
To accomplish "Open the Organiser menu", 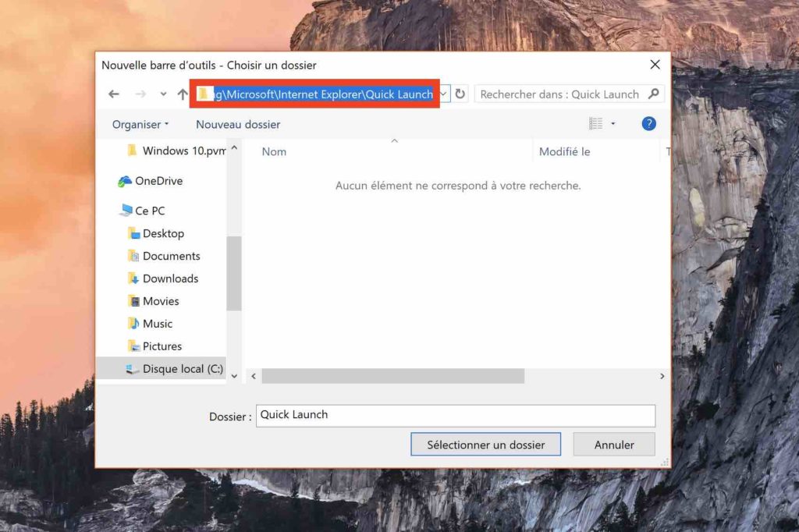I will [x=140, y=125].
